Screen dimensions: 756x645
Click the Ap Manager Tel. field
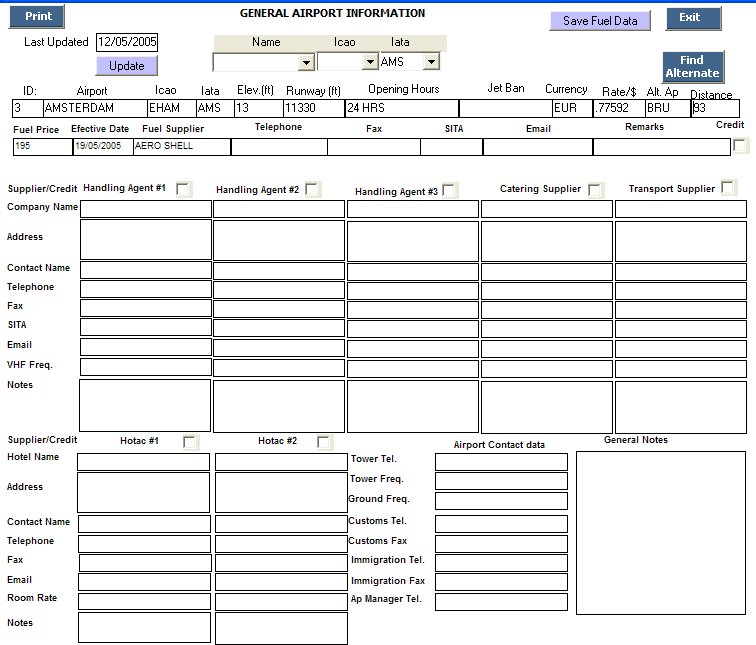pyautogui.click(x=501, y=602)
